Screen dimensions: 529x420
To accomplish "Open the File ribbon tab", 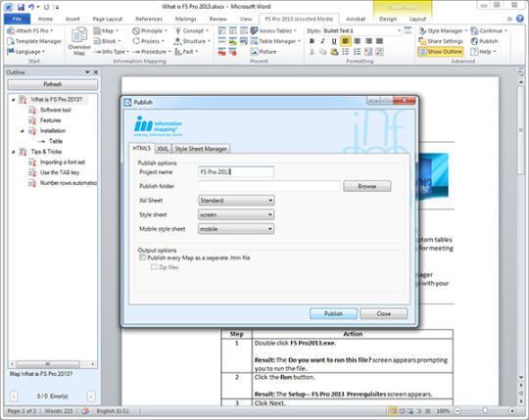I will coord(17,19).
